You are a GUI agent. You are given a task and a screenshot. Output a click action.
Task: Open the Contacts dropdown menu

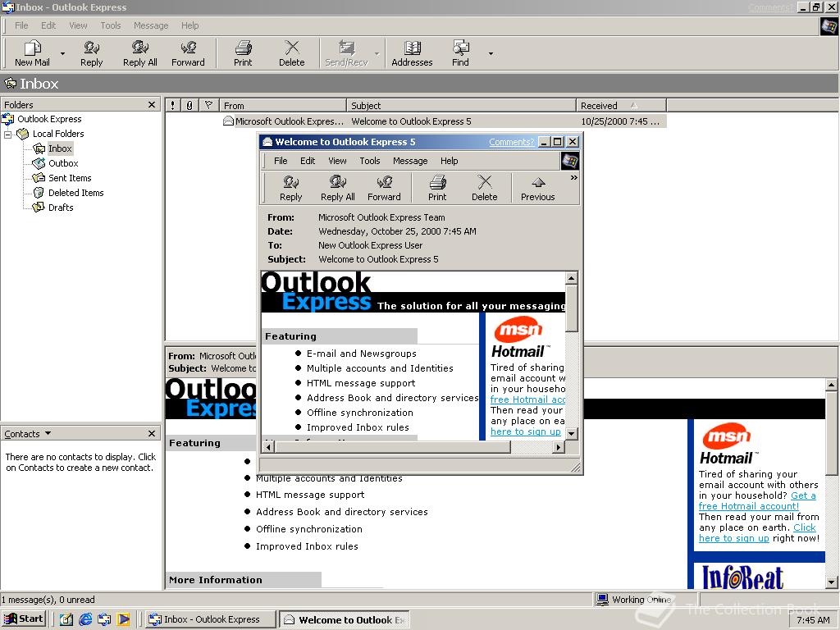27,433
